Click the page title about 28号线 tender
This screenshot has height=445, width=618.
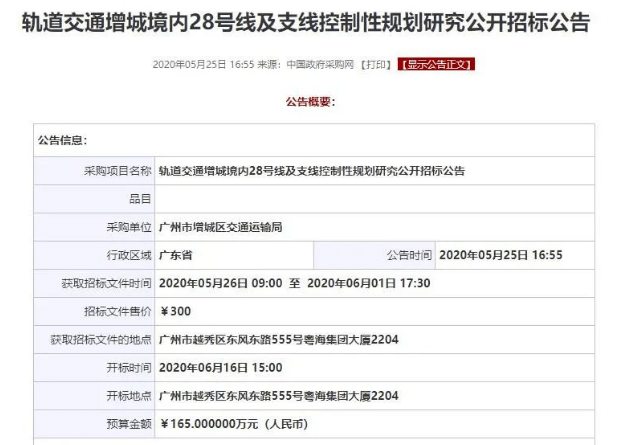306,23
